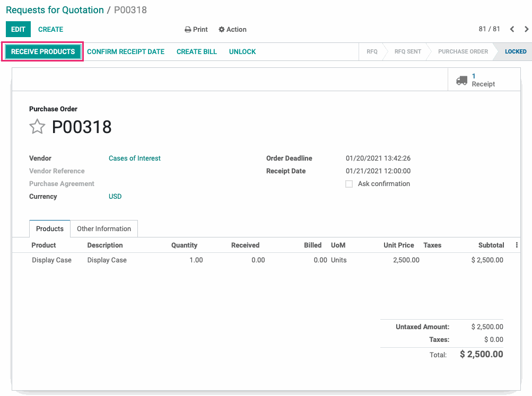Click the Edit button
The image size is (532, 396).
tap(19, 29)
